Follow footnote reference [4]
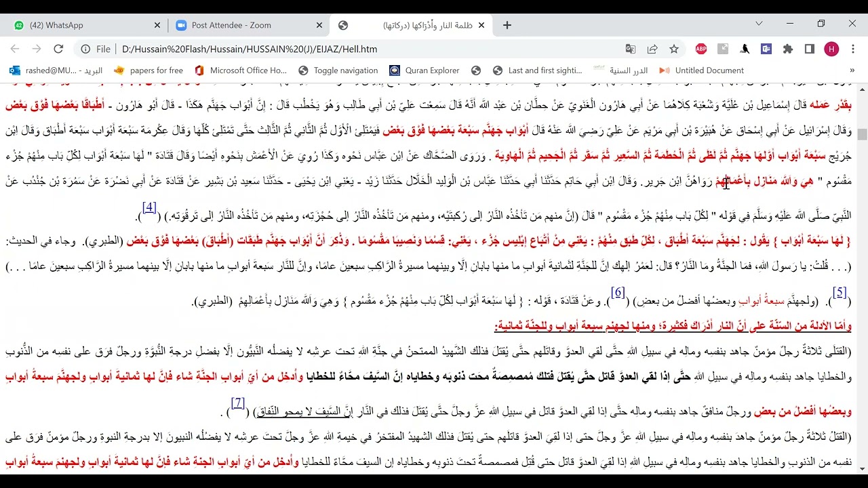This screenshot has width=868, height=488. coord(149,208)
